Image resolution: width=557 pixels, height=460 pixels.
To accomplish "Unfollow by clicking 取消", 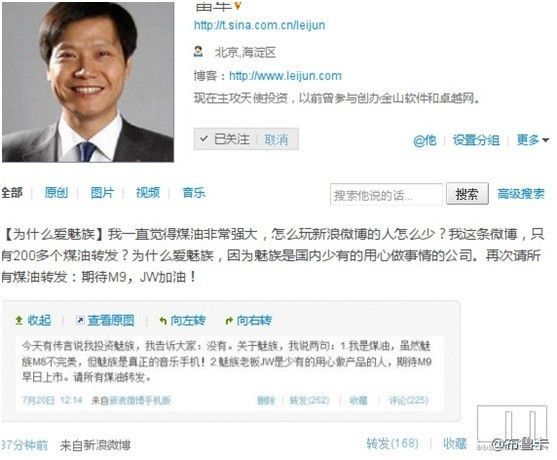I will click(276, 139).
